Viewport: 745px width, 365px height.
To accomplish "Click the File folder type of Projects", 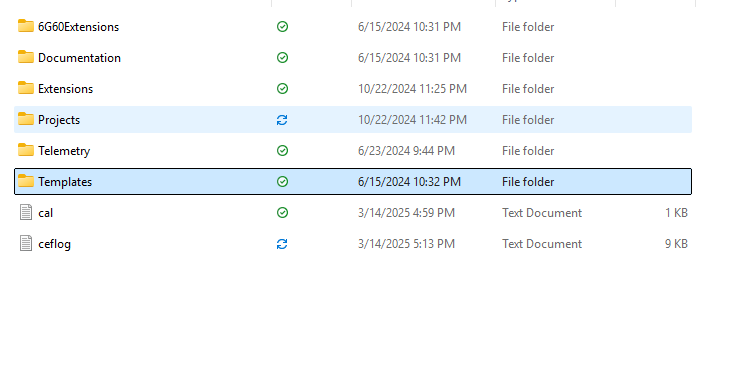I will (528, 120).
